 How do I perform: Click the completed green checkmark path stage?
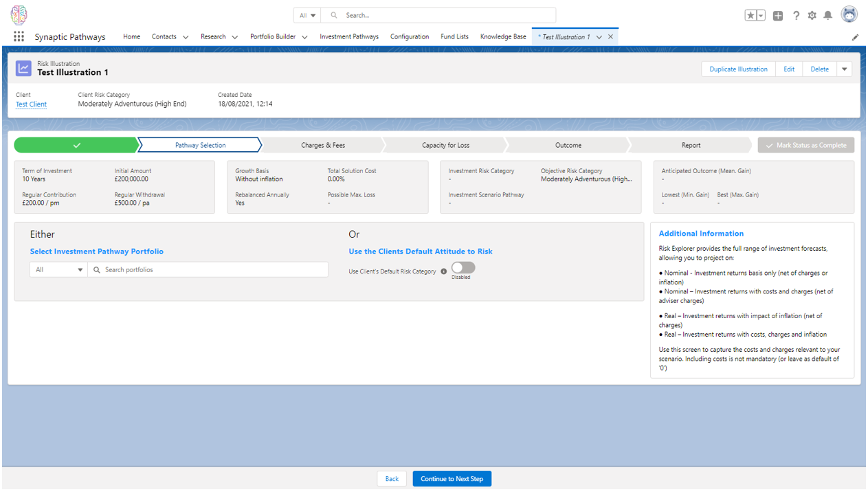(x=76, y=145)
